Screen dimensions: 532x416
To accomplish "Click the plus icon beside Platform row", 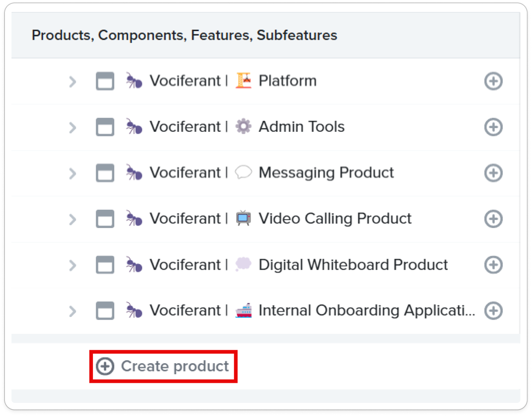I will click(x=493, y=81).
